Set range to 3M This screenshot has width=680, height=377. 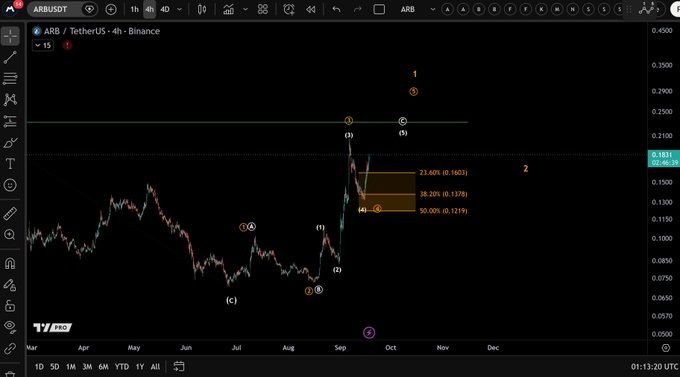[87, 367]
